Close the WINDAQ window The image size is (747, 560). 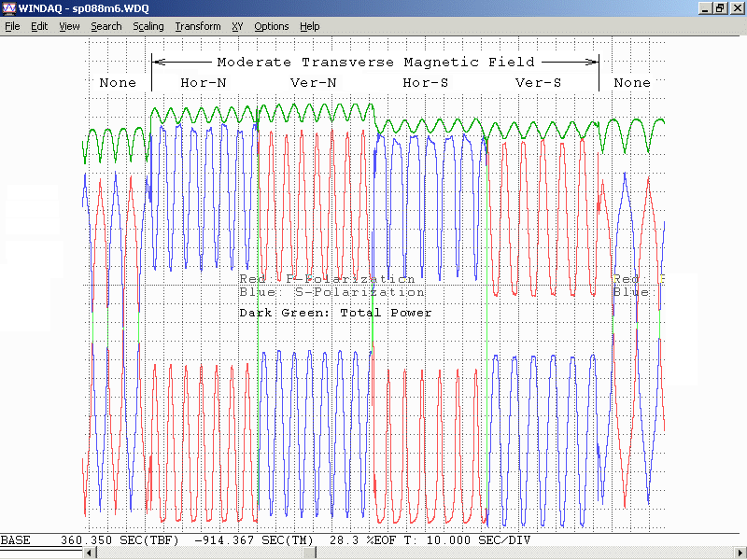coord(737,8)
